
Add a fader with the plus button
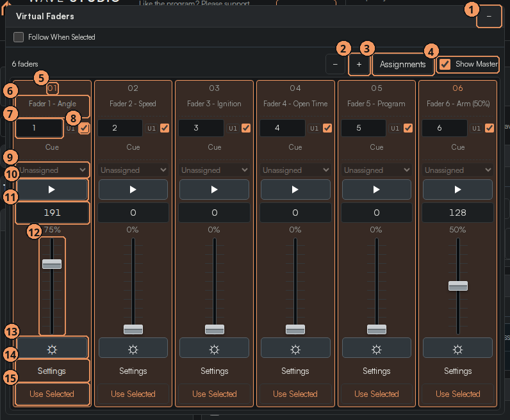[x=359, y=65]
